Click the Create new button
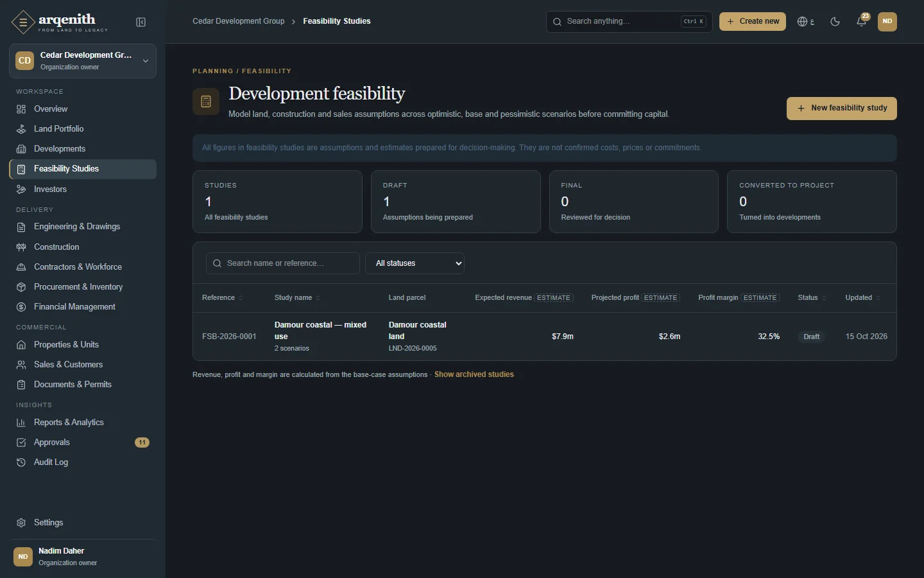The height and width of the screenshot is (578, 924). [x=753, y=22]
